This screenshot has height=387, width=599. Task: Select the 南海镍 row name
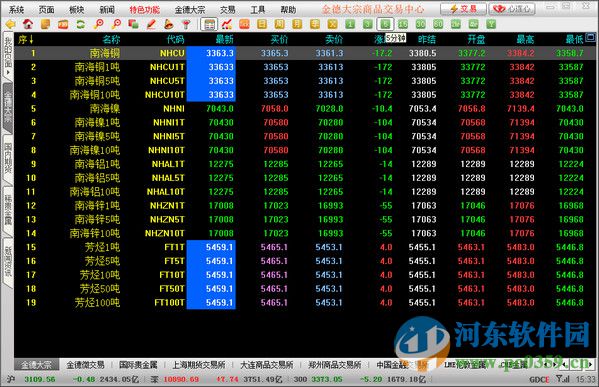pos(105,108)
